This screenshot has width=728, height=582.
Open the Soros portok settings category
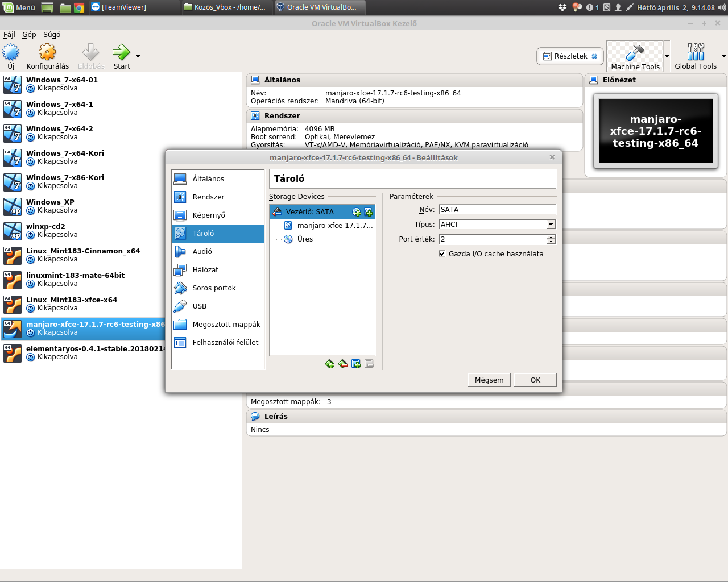click(218, 288)
